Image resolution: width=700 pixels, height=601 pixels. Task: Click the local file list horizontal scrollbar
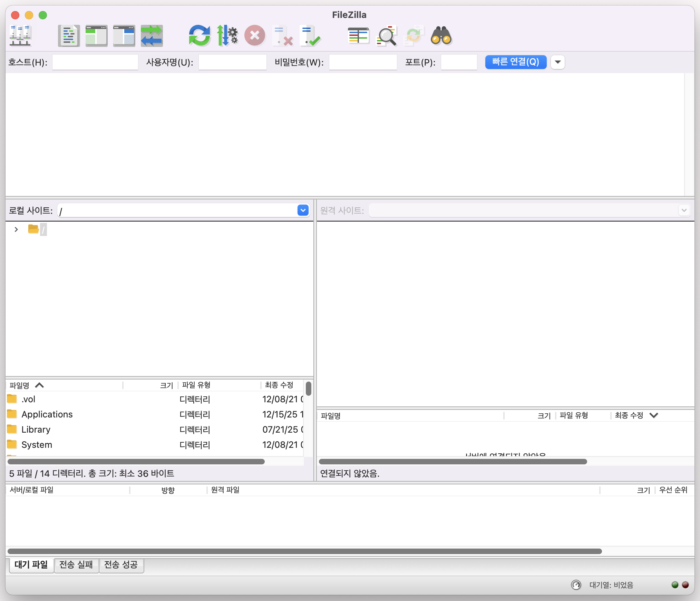[136, 462]
